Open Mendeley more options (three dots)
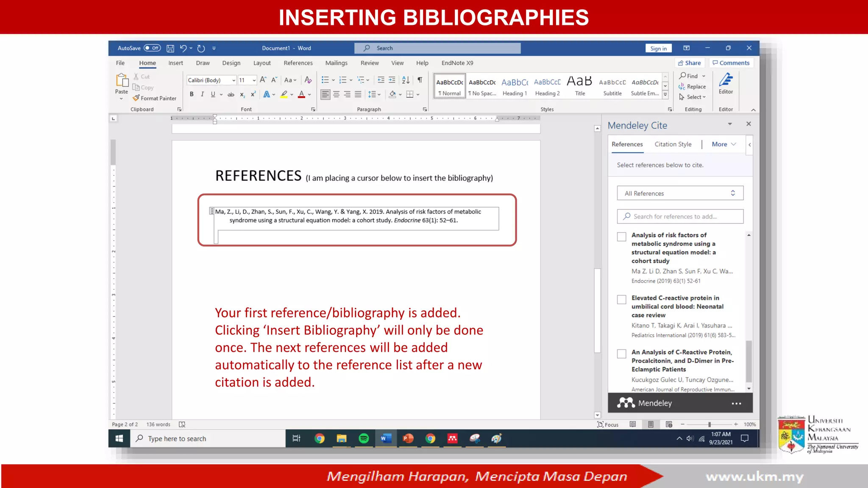The image size is (868, 488). 736,403
